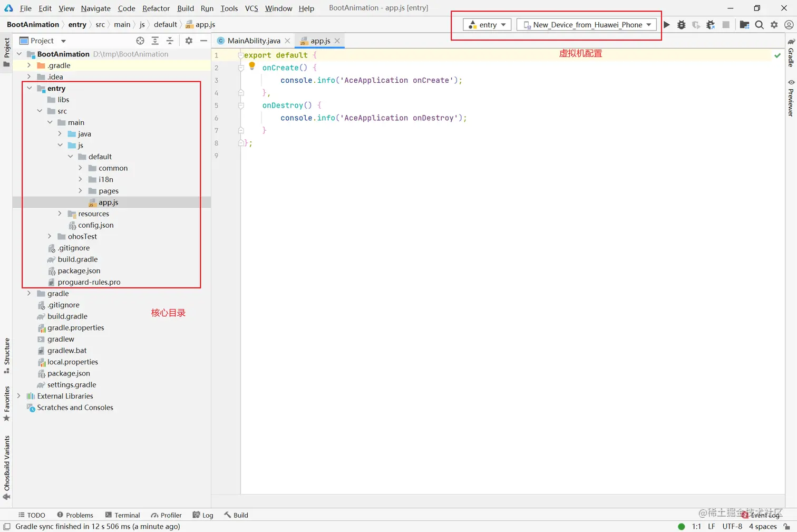This screenshot has width=797, height=532.
Task: Open the New_Device_from_Huawei_Phone device dropdown
Action: pyautogui.click(x=587, y=25)
